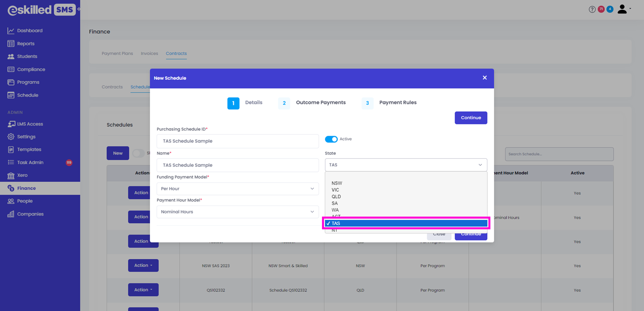Go to step 1 Details
Viewport: 644px width, 311px height.
click(245, 103)
